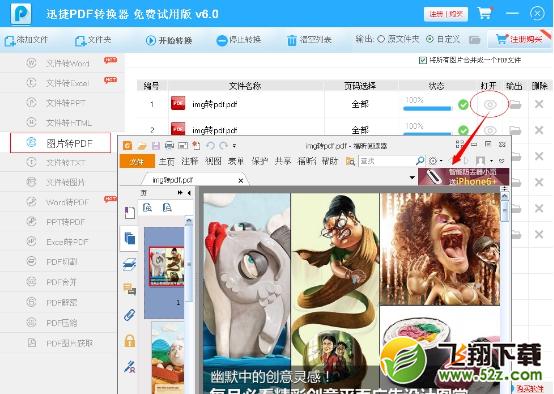Viewport: 554px width, 394px height.
Task: Stop conversion with 停止转换 button
Action: tap(239, 40)
